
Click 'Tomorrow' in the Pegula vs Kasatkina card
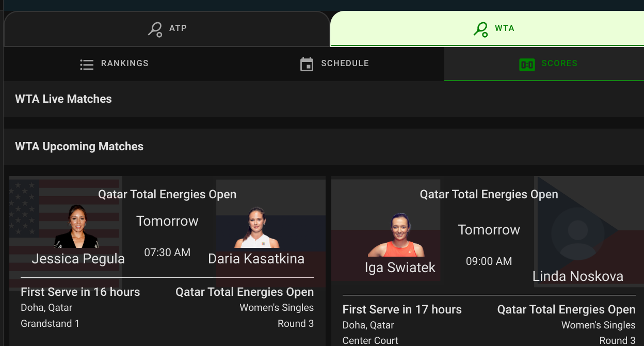167,221
